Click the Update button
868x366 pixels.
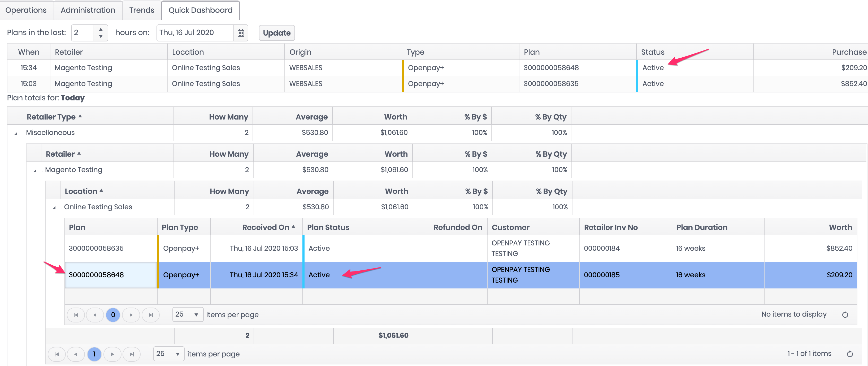tap(276, 33)
